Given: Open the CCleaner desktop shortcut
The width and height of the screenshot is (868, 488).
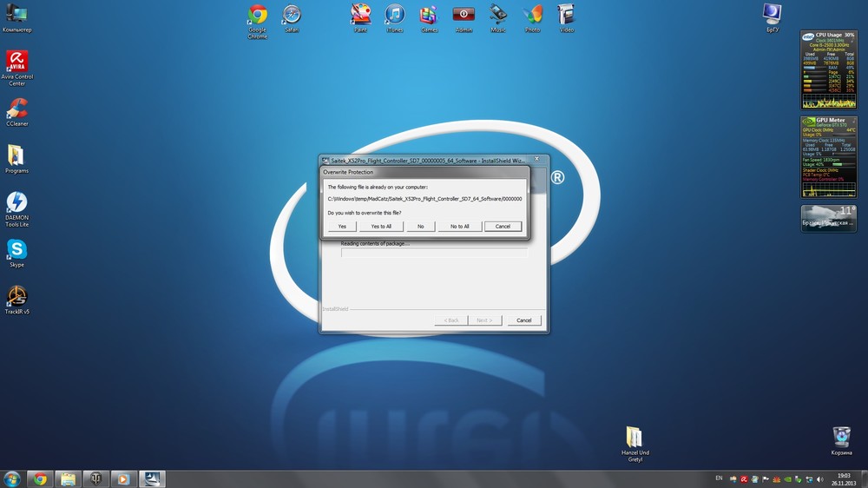Looking at the screenshot, I should point(16,109).
